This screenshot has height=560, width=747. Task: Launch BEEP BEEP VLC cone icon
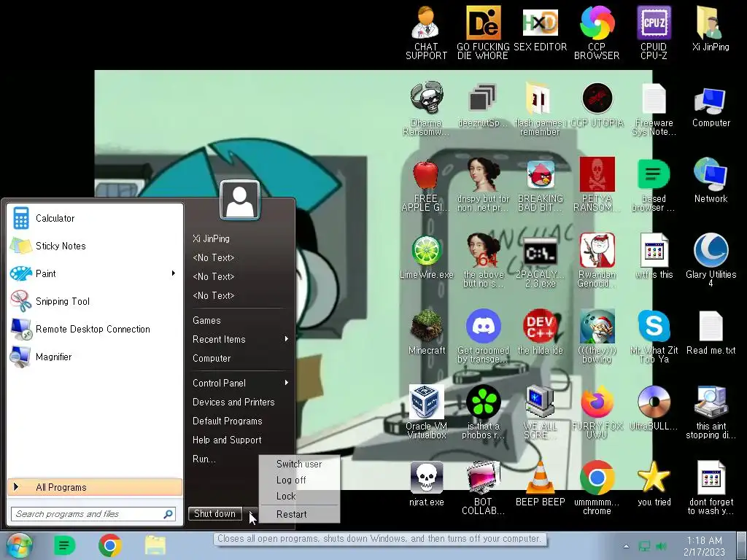coord(540,484)
